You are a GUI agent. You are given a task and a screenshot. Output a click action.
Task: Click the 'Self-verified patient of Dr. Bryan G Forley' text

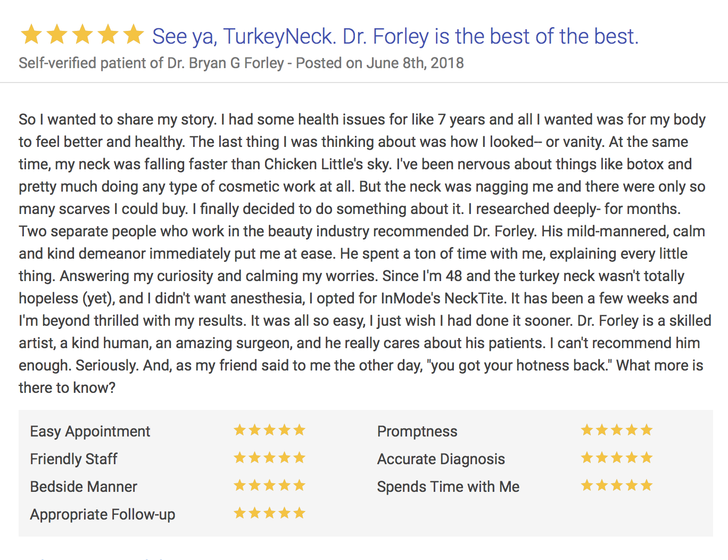(x=151, y=63)
